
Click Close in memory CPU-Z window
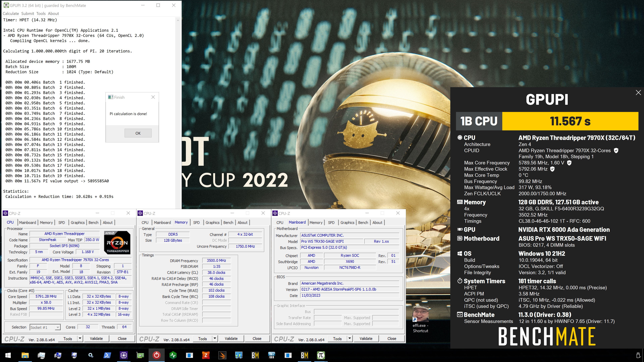257,339
